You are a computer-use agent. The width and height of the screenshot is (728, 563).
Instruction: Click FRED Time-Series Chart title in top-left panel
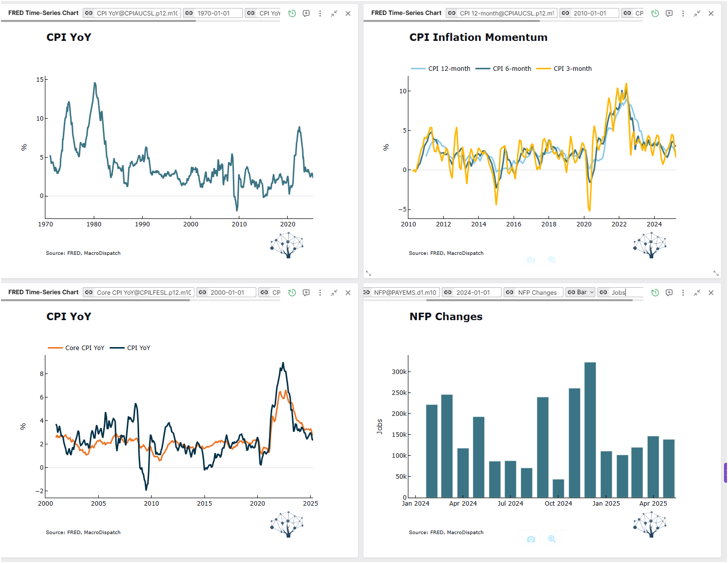coord(43,13)
